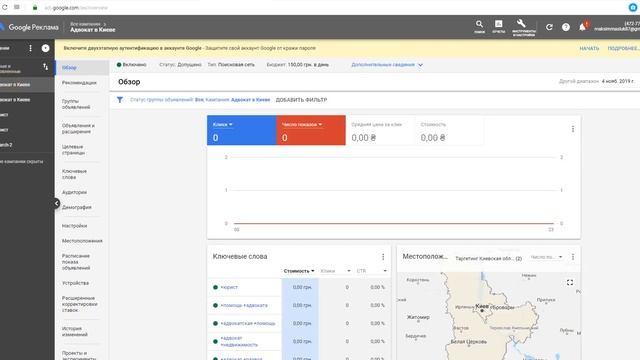The image size is (640, 360).
Task: Click the green Включено status dot
Action: click(x=119, y=64)
